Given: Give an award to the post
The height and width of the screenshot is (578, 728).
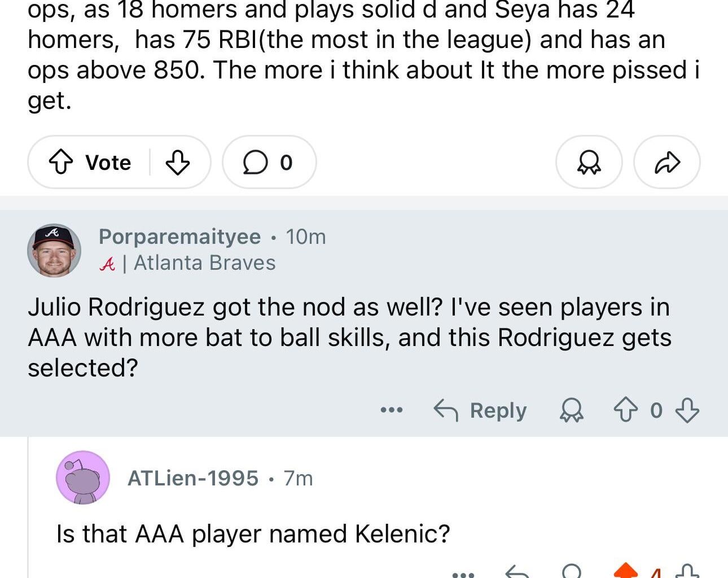Looking at the screenshot, I should 589,162.
